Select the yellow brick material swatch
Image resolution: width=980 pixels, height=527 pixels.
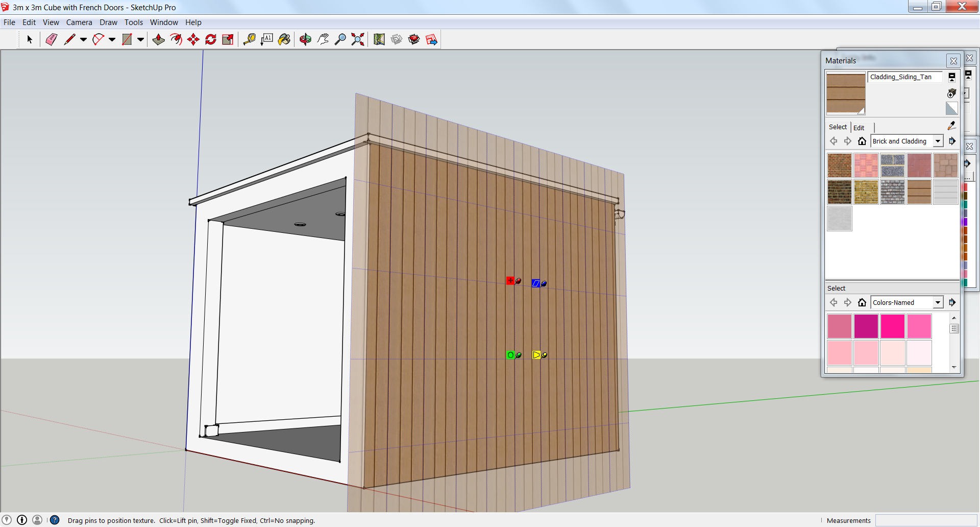(x=866, y=192)
